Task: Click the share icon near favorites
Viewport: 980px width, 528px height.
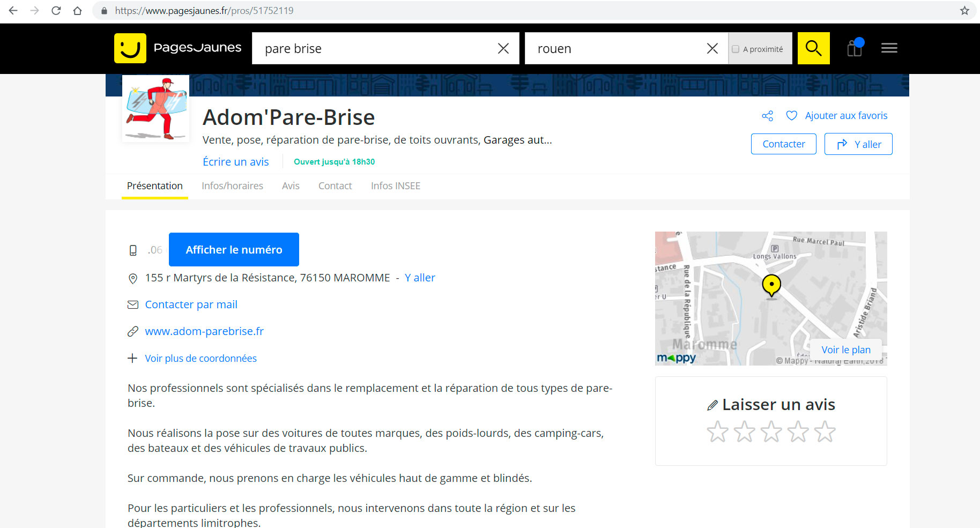Action: coord(767,116)
